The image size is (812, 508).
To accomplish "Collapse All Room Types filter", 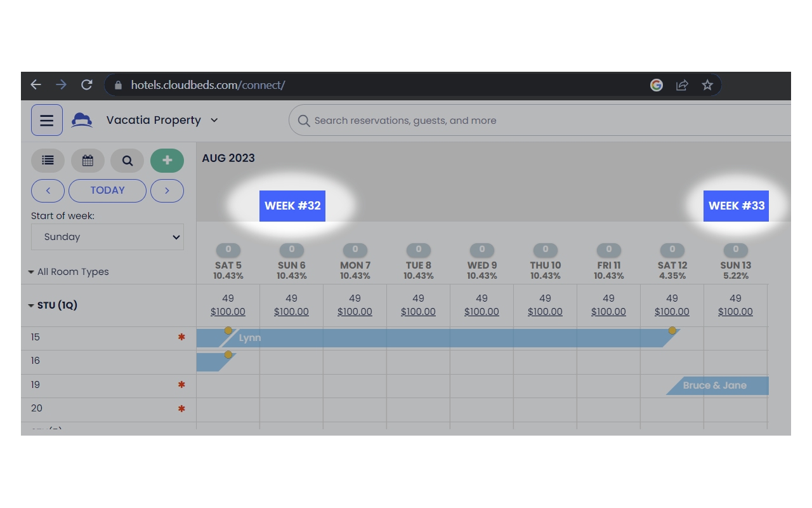I will point(68,272).
